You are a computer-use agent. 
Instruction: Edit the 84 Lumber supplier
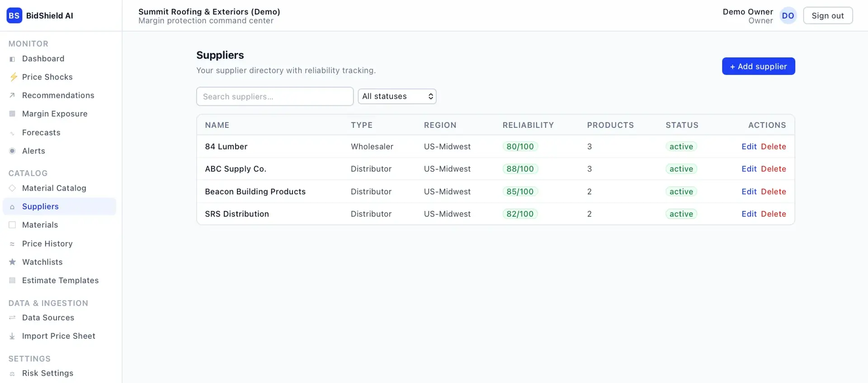[x=749, y=146]
